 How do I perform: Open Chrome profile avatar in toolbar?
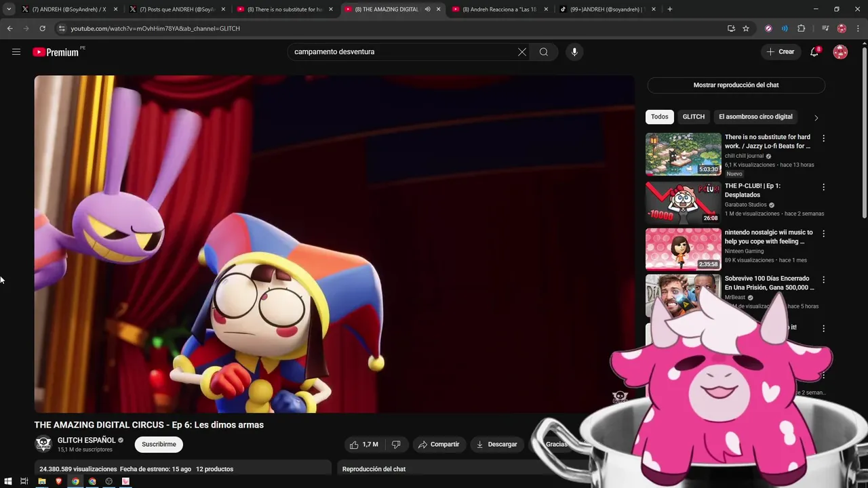point(842,28)
